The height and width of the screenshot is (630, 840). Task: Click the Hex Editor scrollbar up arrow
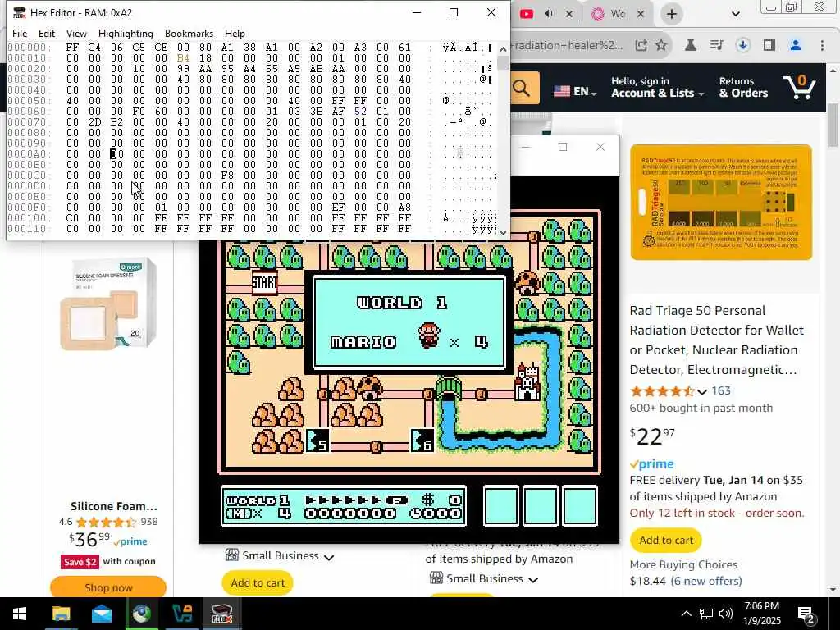tap(503, 49)
